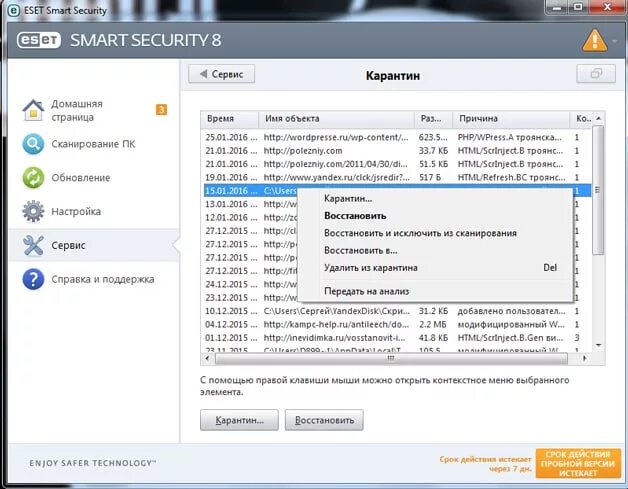Open 'Справка и поддержка' sidebar item
628x489 pixels.
(x=94, y=279)
